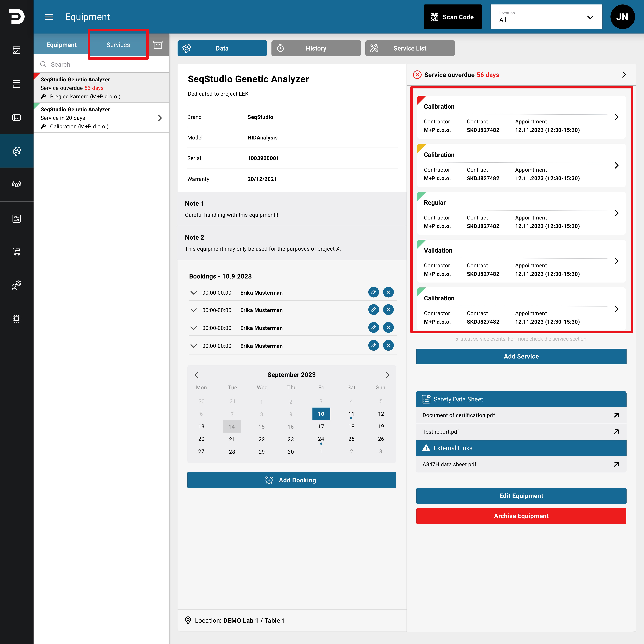The image size is (644, 644).
Task: Focus the equipment Search field
Action: 101,64
